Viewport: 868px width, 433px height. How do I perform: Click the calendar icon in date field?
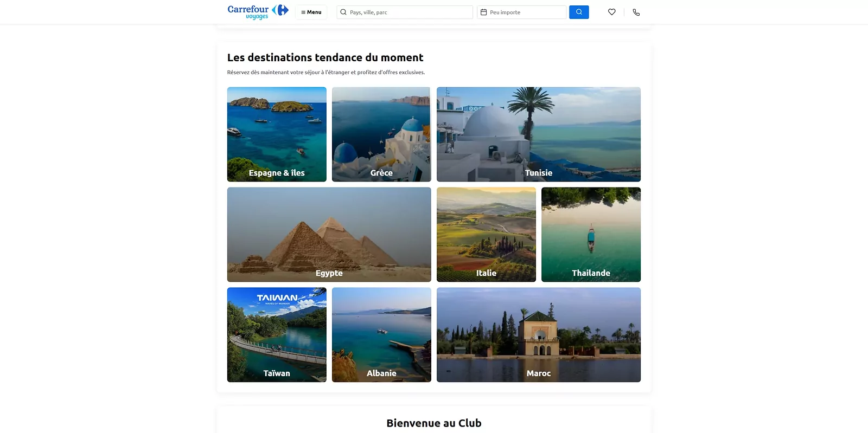(484, 12)
